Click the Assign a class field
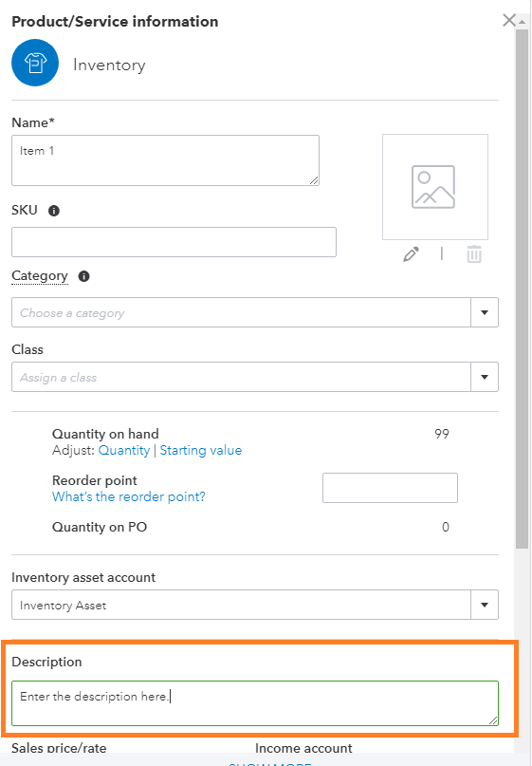The image size is (532, 766). click(241, 377)
